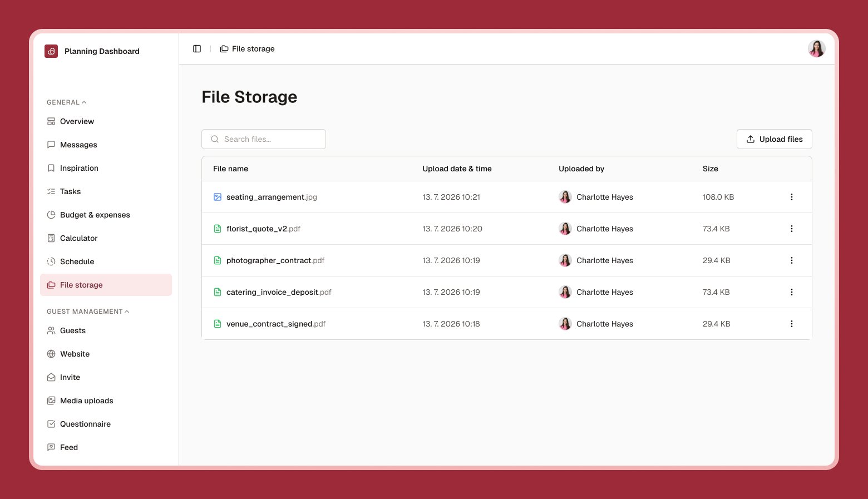Viewport: 868px width, 499px height.
Task: Click image icon beside seating_arrangement.jpg
Action: click(218, 197)
